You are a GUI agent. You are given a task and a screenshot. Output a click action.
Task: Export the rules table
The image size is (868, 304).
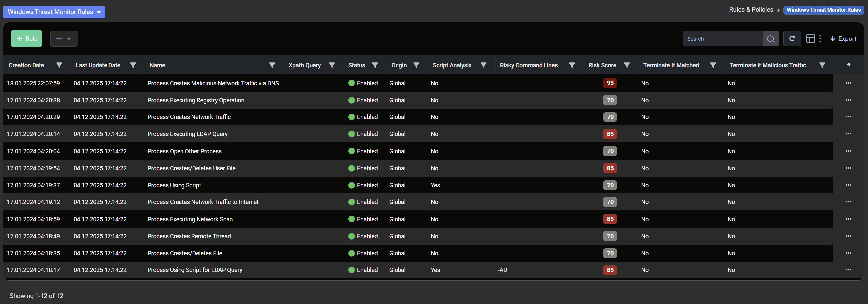pos(843,39)
